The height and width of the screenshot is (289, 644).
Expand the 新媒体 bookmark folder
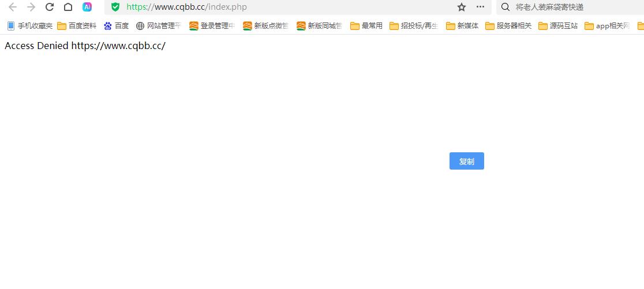pos(462,26)
